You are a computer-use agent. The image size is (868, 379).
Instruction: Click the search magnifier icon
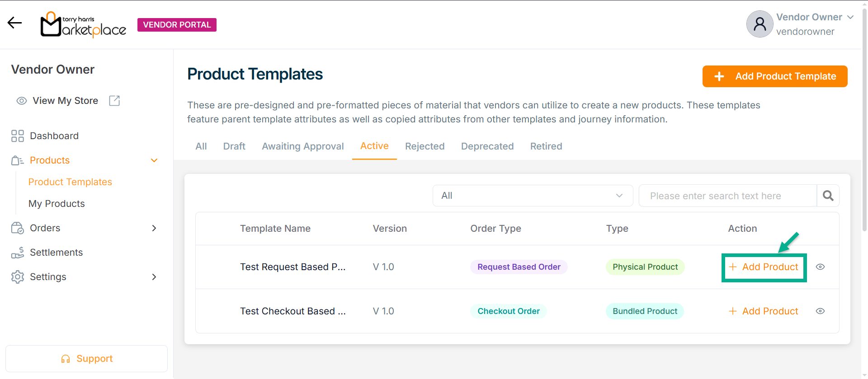[x=828, y=196]
